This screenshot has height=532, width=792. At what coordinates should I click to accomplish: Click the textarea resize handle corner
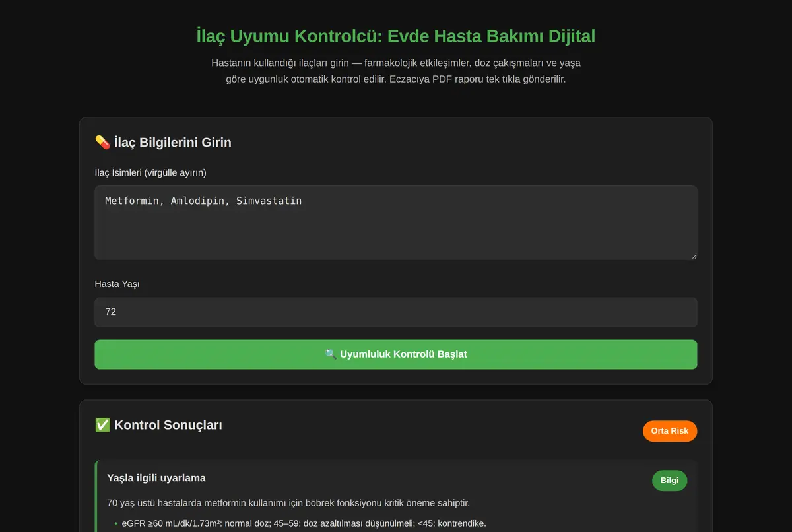point(693,255)
